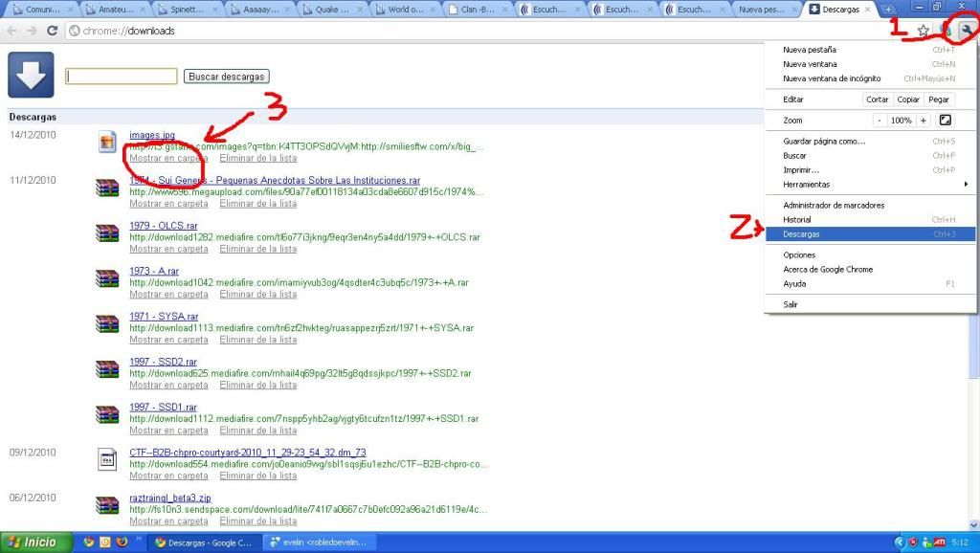This screenshot has width=980, height=553.
Task: Click the WinRAR icon of 1979 - OLCS.rar
Action: [x=107, y=232]
